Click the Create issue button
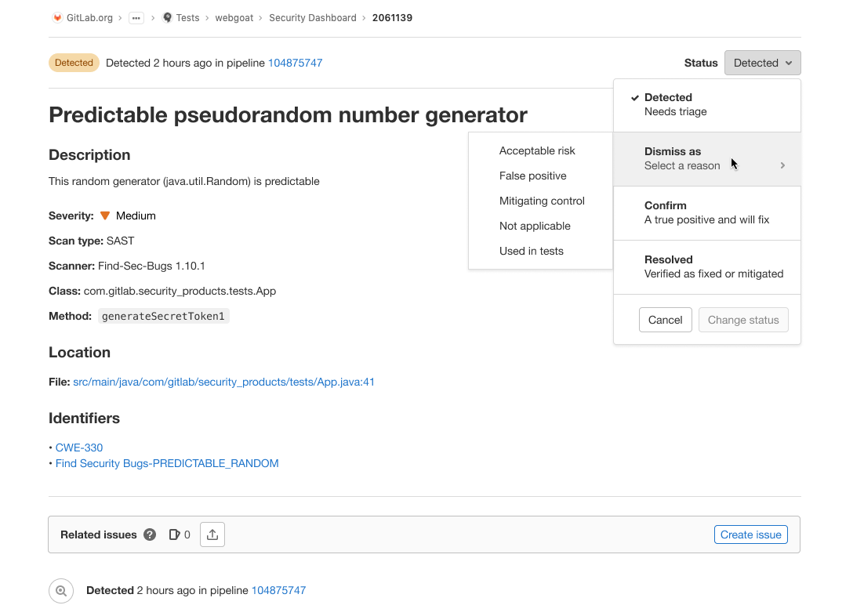Image resolution: width=864 pixels, height=616 pixels. point(750,534)
